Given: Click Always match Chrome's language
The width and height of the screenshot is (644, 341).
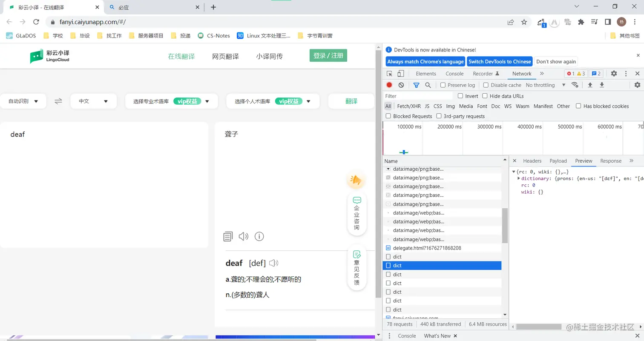Looking at the screenshot, I should click(425, 61).
